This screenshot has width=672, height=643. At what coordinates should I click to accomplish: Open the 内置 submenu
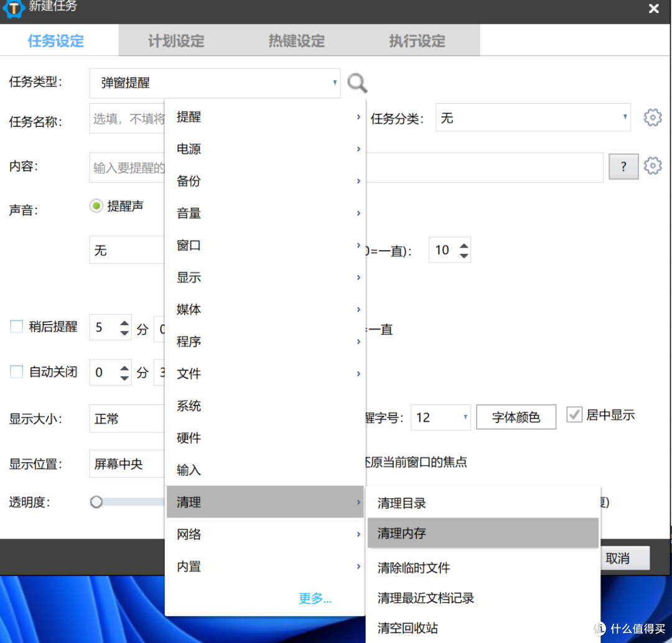tap(266, 567)
